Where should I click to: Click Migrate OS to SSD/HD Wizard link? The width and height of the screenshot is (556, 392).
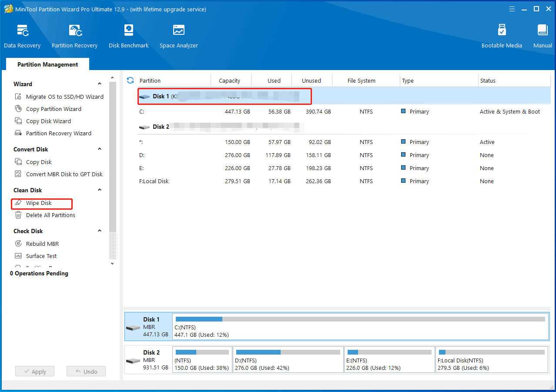pos(65,97)
